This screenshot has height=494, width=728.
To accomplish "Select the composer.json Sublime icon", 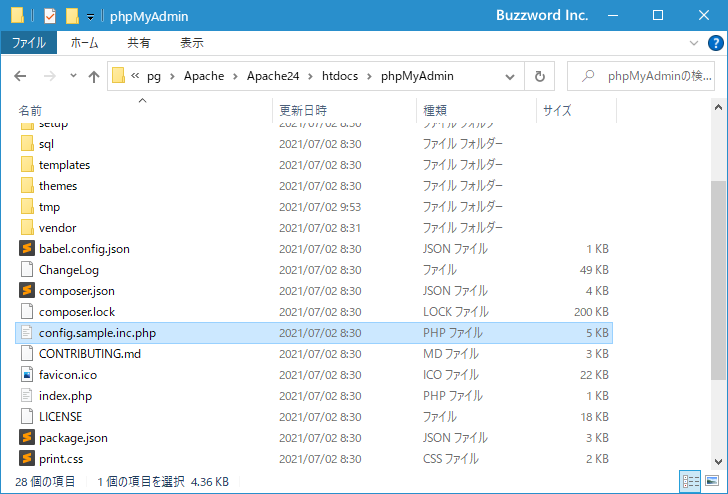I will click(27, 290).
